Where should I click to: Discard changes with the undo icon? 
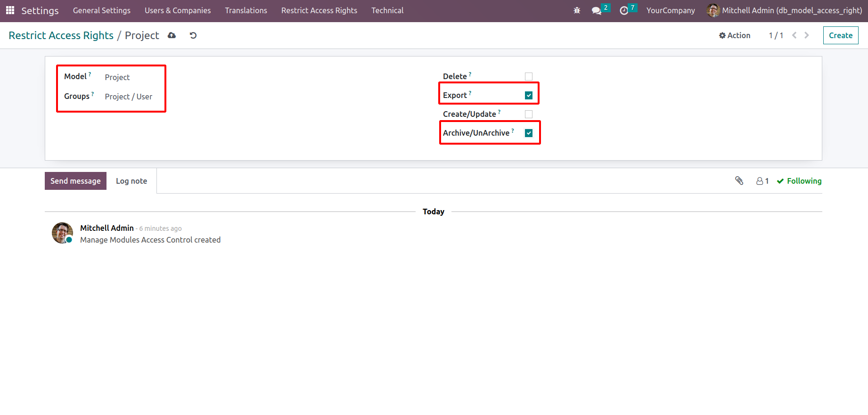(193, 35)
